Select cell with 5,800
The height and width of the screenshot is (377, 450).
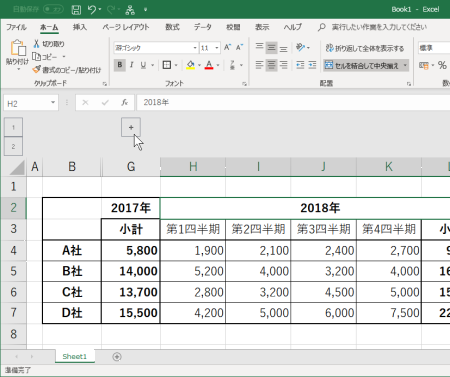click(x=131, y=250)
